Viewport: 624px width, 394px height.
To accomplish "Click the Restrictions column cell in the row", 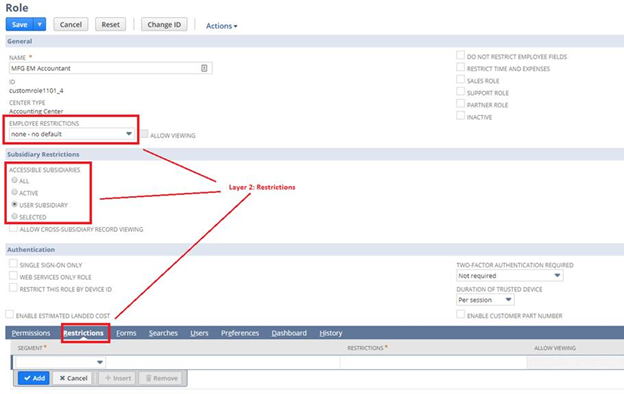I will [434, 362].
